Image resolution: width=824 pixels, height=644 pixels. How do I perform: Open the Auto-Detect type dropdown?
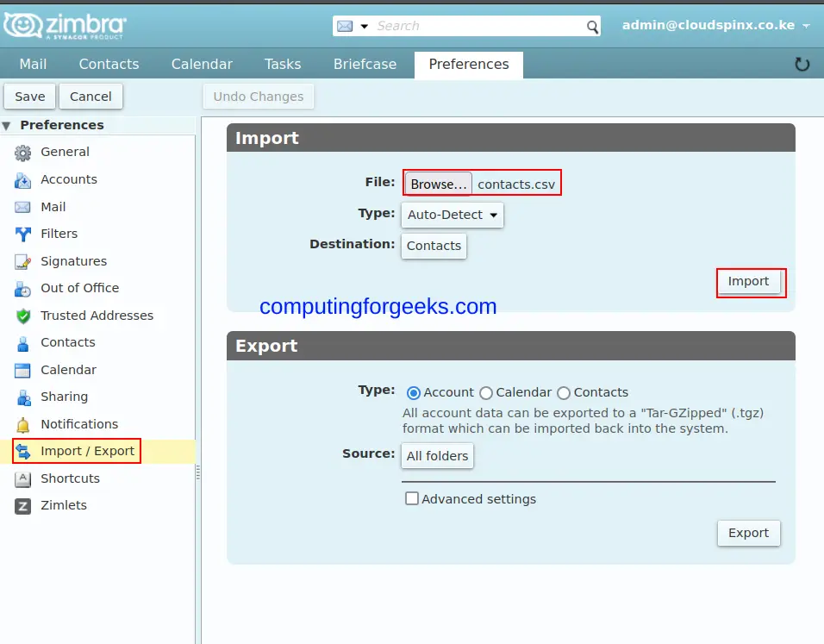452,215
